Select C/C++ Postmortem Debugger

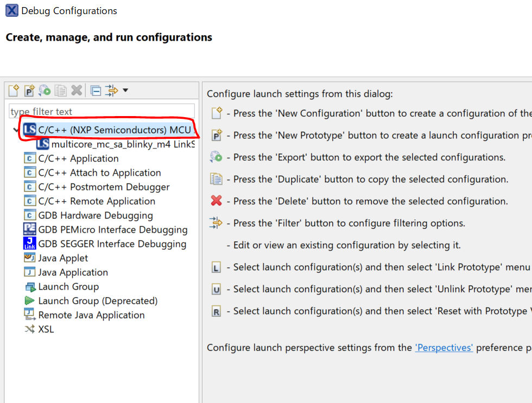pos(104,187)
